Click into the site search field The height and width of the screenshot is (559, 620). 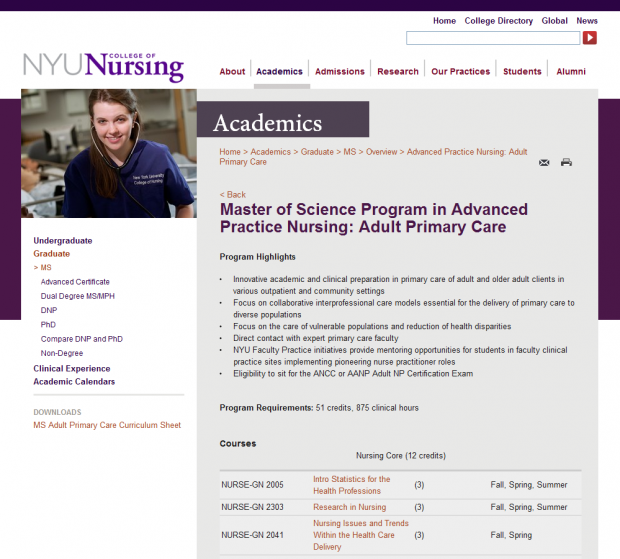point(493,38)
